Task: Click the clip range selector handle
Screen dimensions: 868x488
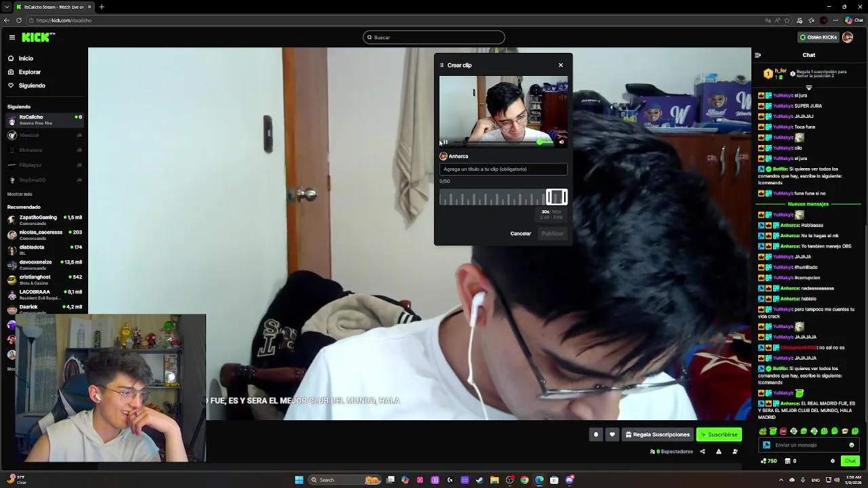Action: 557,197
